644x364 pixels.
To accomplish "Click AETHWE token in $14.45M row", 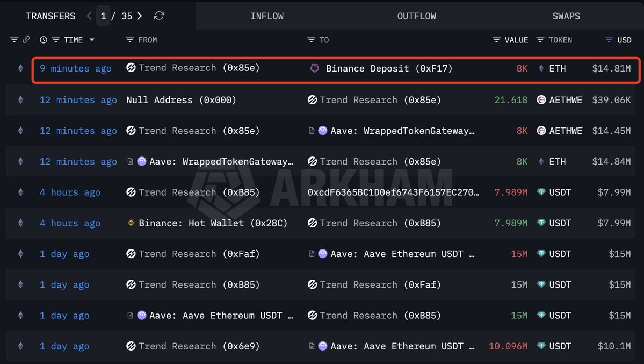I will click(x=566, y=131).
